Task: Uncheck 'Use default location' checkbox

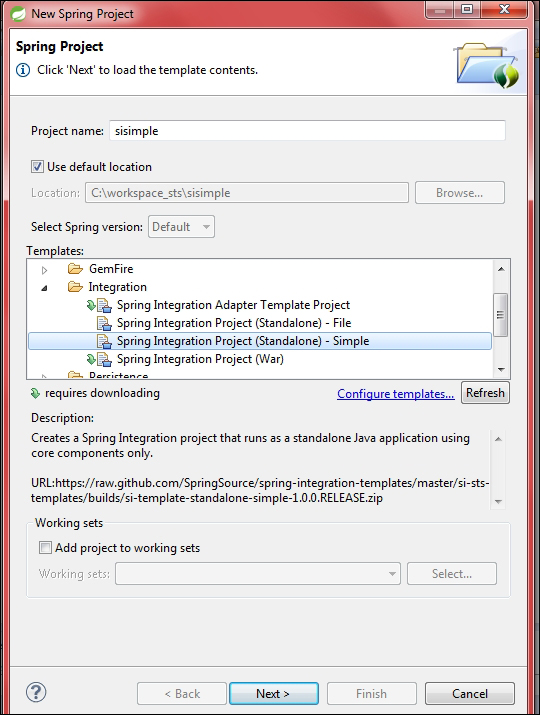Action: (37, 166)
